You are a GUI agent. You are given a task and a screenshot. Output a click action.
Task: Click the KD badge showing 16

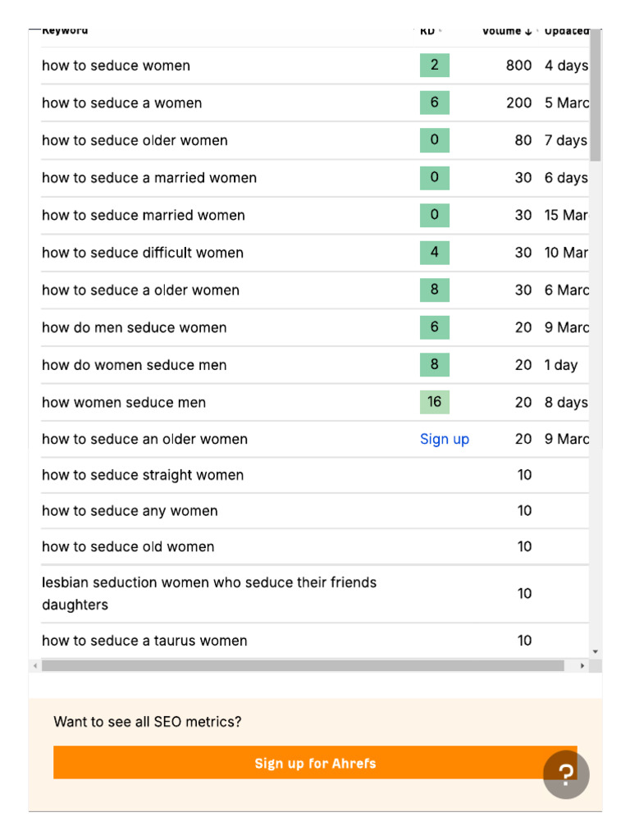(435, 402)
